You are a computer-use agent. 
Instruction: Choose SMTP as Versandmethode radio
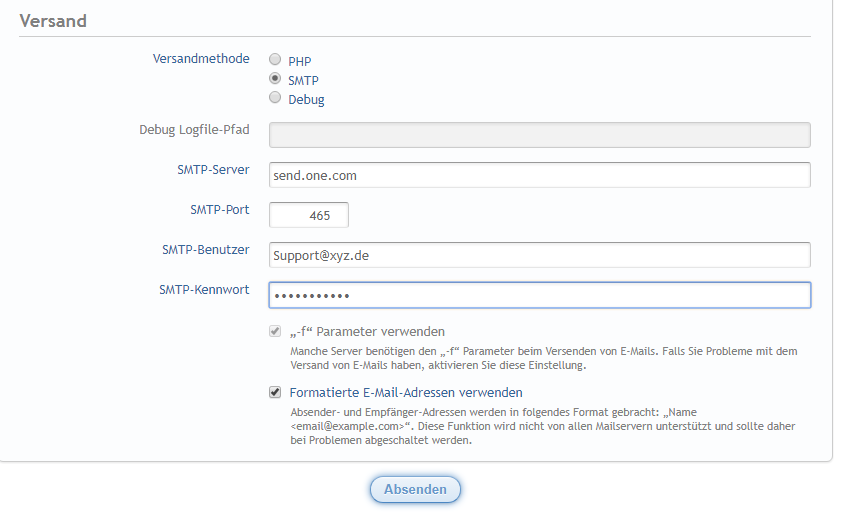coord(275,79)
